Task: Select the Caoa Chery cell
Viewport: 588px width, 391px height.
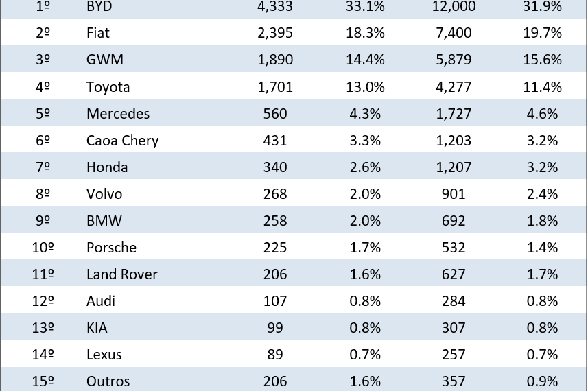Action: 122,140
